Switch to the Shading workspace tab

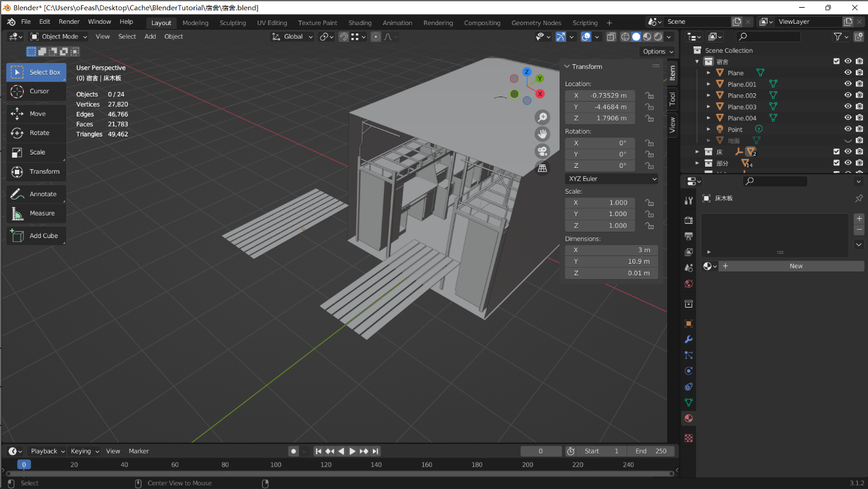360,23
